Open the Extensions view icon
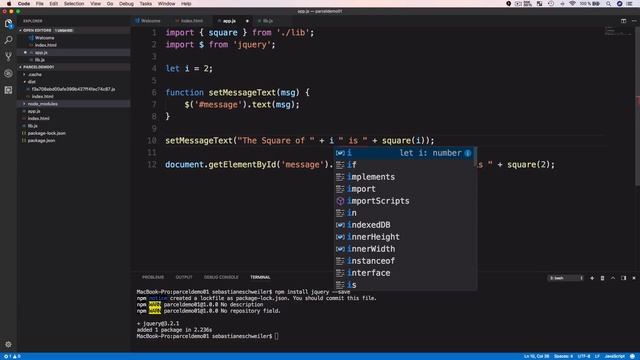The width and height of the screenshot is (640, 360). (9, 90)
